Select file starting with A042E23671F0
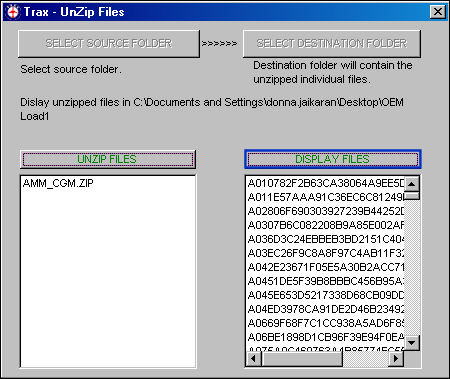The width and height of the screenshot is (450, 379). [326, 267]
